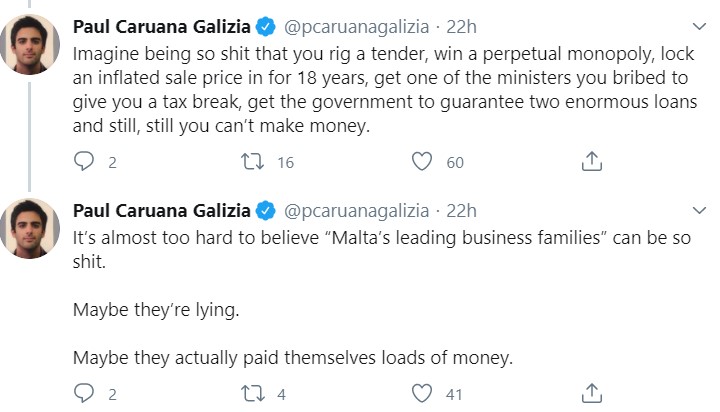Image resolution: width=720 pixels, height=412 pixels.
Task: Open Paul Caruana Galizia's name in first tweet
Action: click(162, 27)
